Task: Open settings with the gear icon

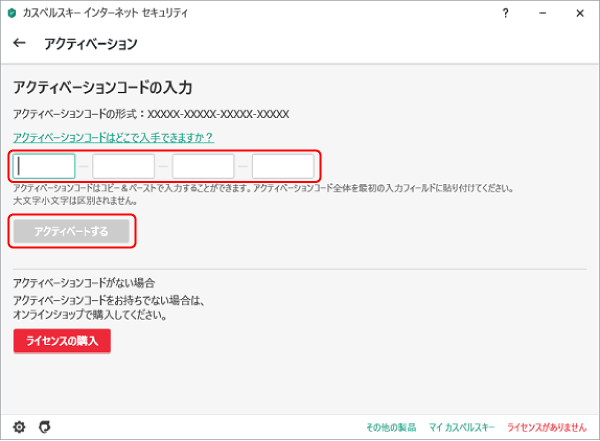Action: 19,427
